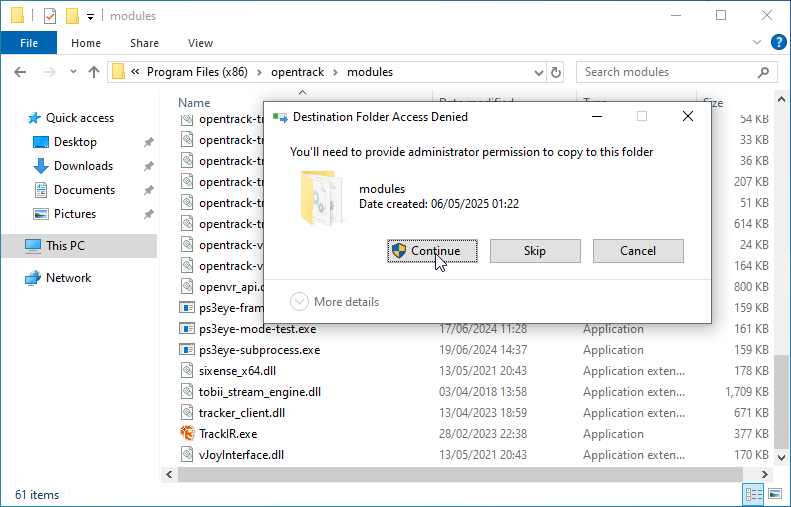The width and height of the screenshot is (791, 507).
Task: Open Explorer help question mark icon
Action: (x=778, y=42)
